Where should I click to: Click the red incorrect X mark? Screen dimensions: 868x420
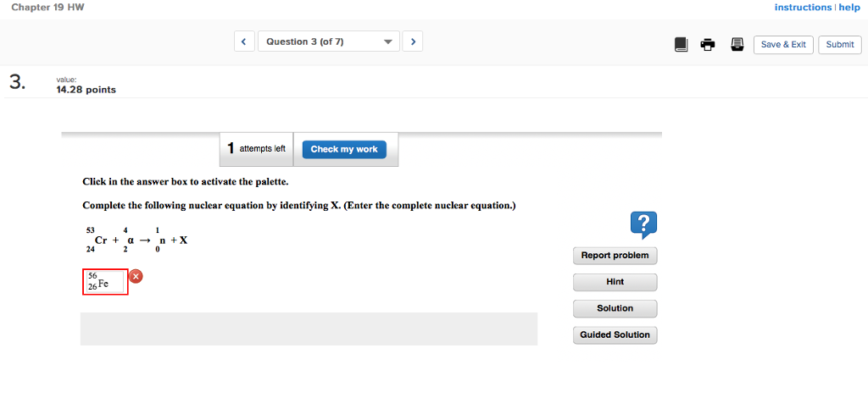click(136, 276)
